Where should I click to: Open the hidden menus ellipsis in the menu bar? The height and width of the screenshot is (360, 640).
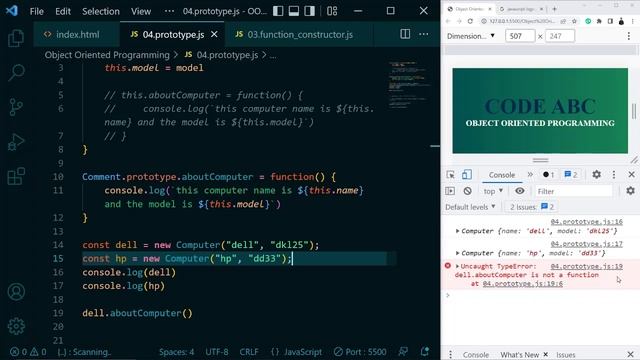tap(169, 11)
